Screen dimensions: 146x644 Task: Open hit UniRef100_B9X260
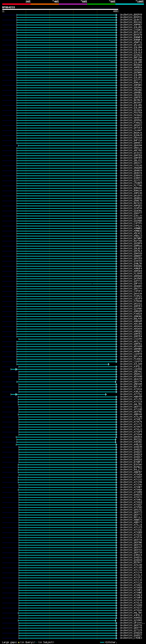(131, 22)
